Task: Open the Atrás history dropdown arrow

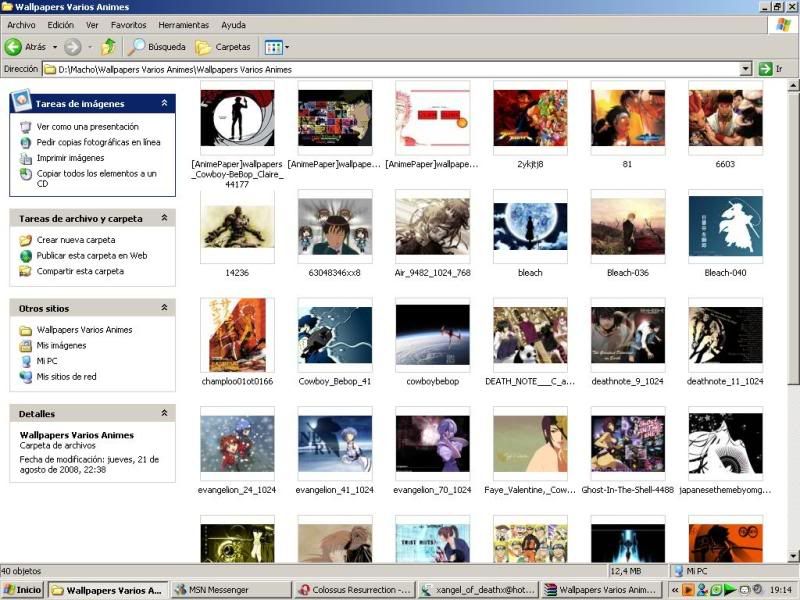Action: coord(55,47)
